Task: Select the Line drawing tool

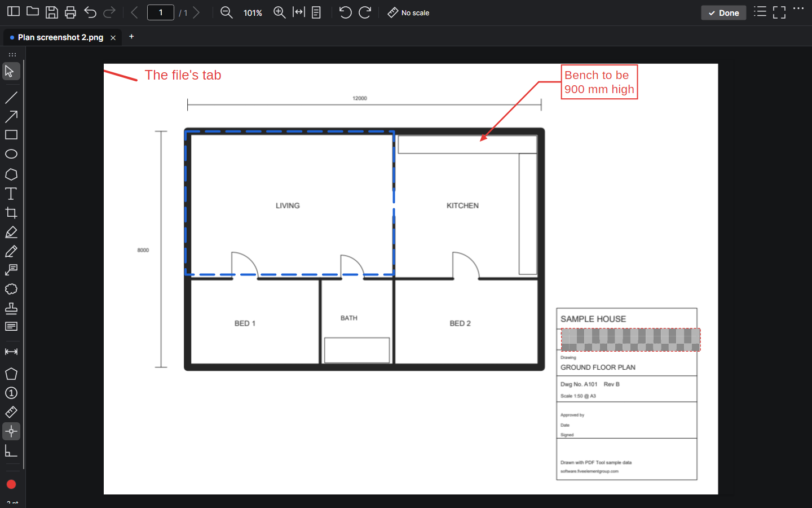Action: pyautogui.click(x=11, y=98)
